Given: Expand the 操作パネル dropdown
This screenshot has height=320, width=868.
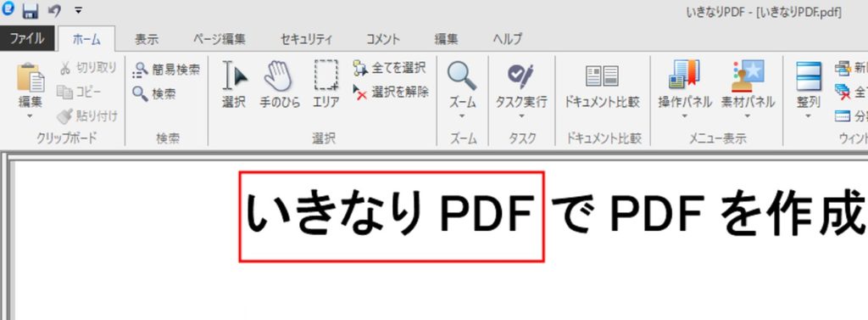Looking at the screenshot, I should tap(684, 116).
